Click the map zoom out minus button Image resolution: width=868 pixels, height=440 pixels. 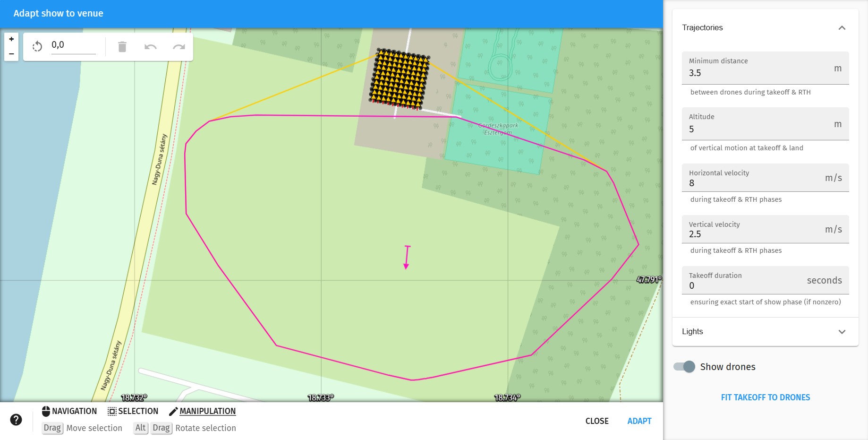pos(11,54)
